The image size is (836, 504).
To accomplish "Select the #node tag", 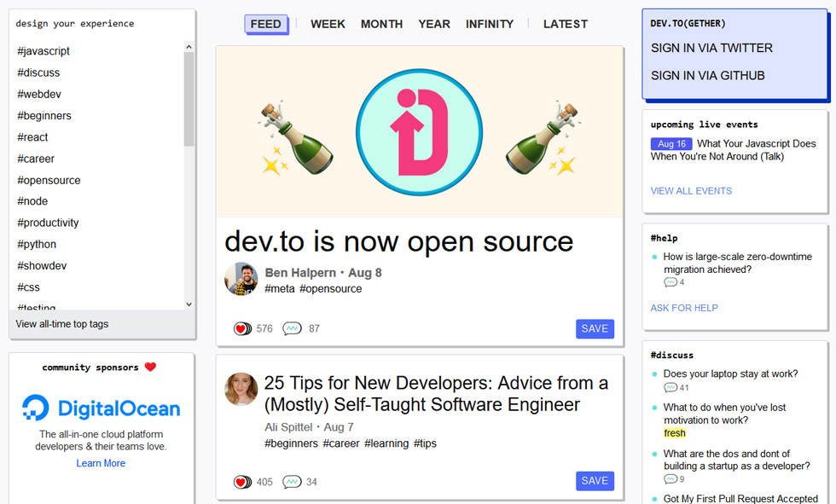I will 32,201.
